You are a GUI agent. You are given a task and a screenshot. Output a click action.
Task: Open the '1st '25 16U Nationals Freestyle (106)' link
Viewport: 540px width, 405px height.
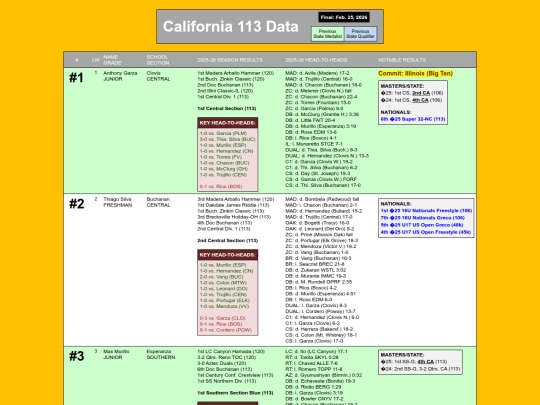(426, 210)
